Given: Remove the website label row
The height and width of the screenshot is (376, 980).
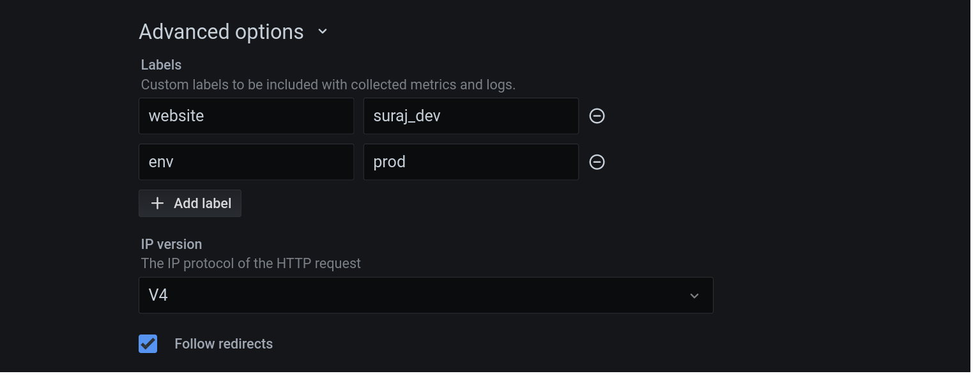Looking at the screenshot, I should (x=597, y=116).
